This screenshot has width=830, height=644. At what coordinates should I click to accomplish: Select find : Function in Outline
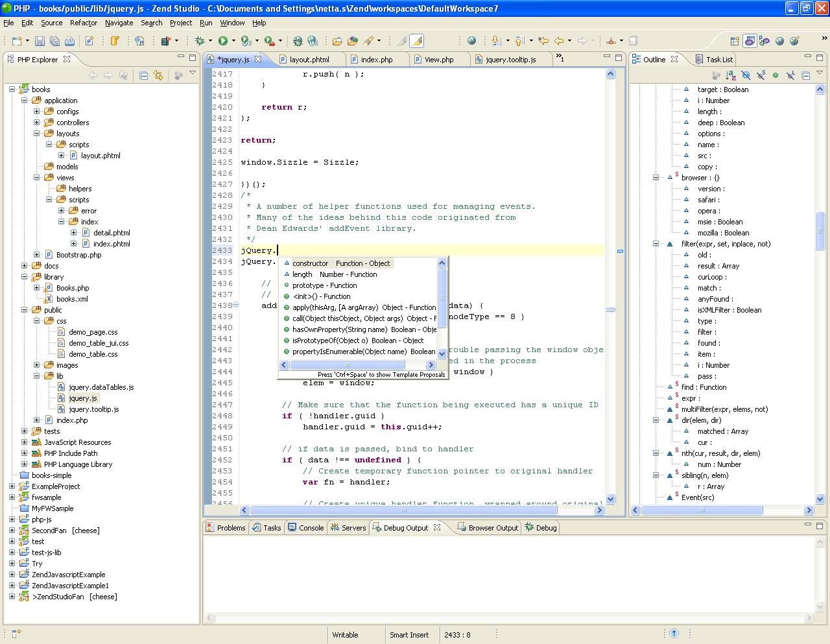(x=704, y=387)
